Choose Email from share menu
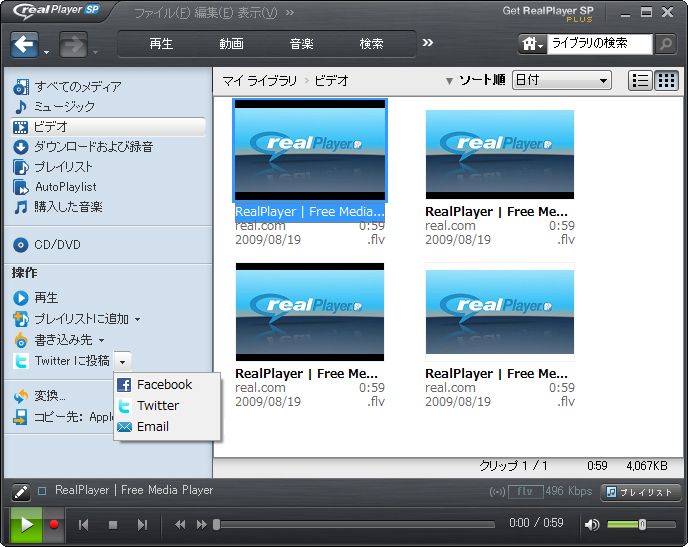This screenshot has height=547, width=688. coord(167,427)
